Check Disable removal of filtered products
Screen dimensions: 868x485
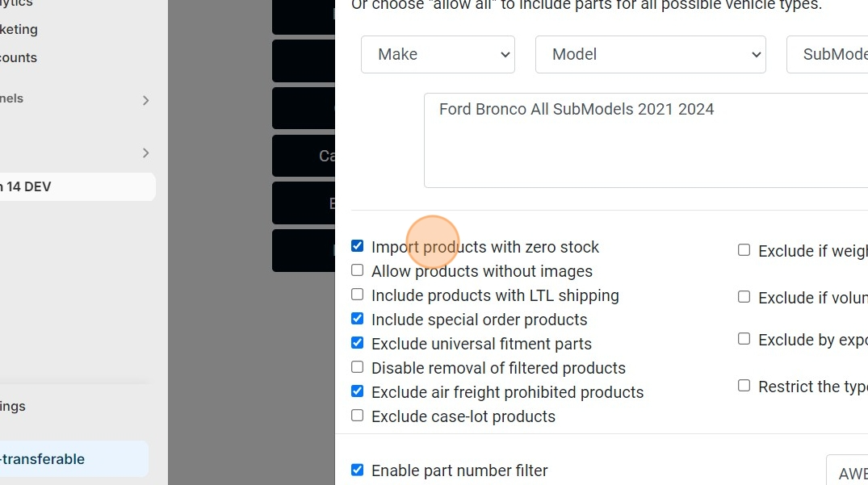[x=358, y=367]
